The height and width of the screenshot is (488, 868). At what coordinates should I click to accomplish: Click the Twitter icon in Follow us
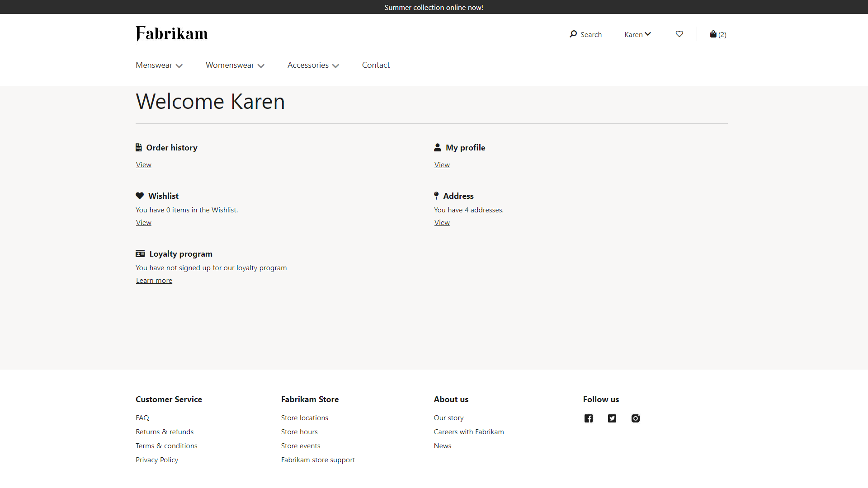tap(612, 418)
